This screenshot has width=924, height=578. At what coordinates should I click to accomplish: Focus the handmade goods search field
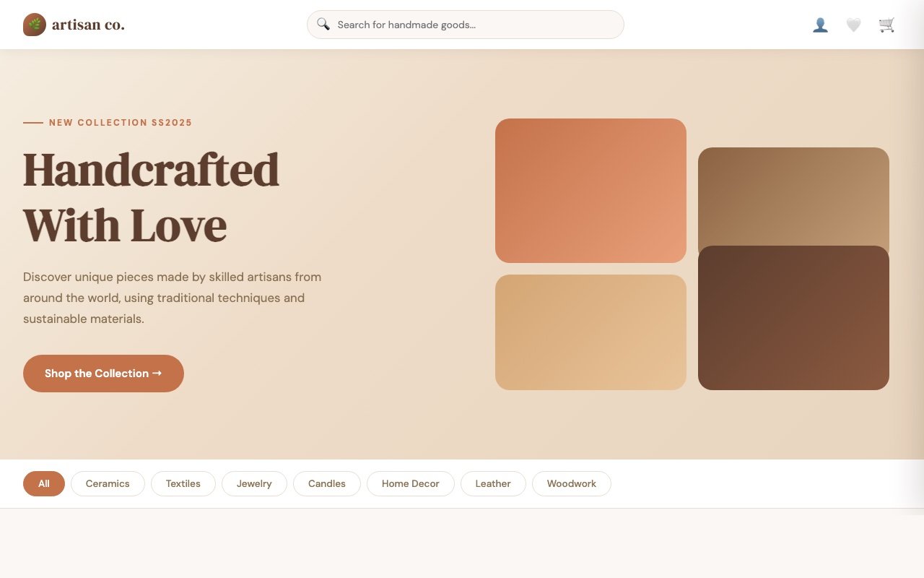click(476, 25)
